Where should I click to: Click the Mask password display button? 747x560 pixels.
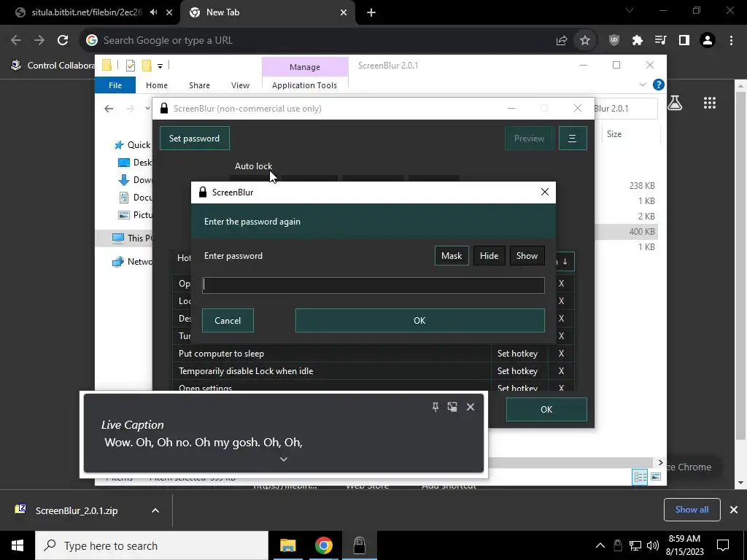(451, 256)
